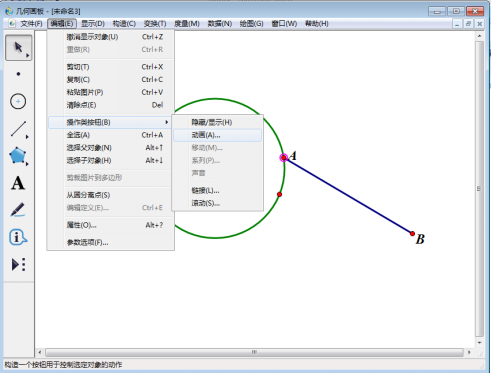Open the 窗口(W) menu
This screenshot has width=492, height=373.
(x=284, y=24)
